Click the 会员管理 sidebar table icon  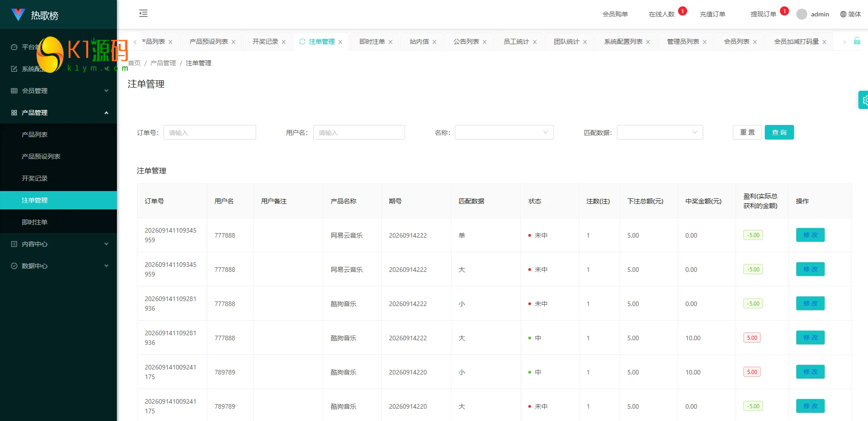click(14, 91)
